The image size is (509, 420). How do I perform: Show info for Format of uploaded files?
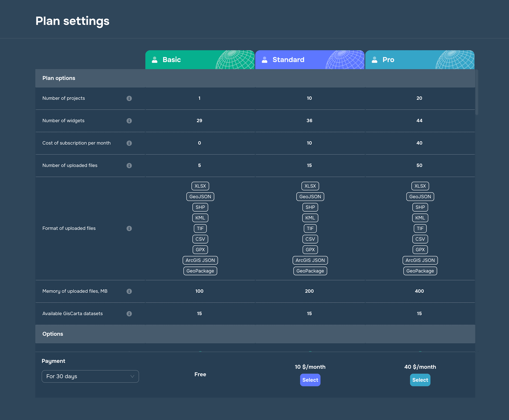coord(129,228)
